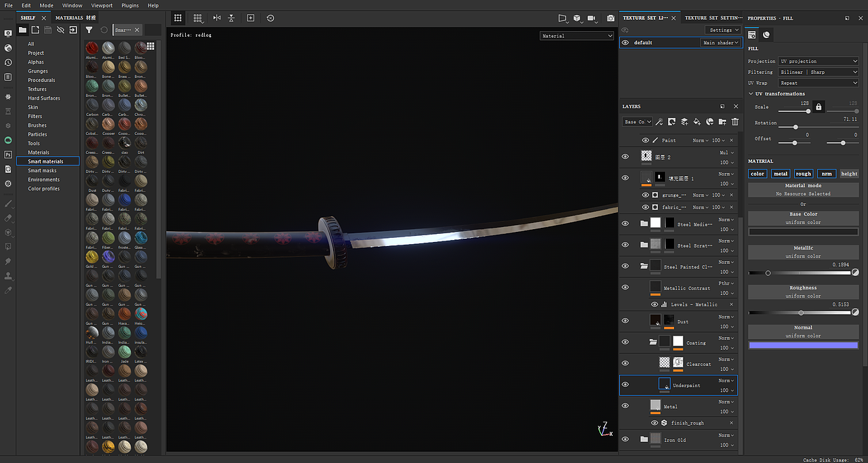Image resolution: width=868 pixels, height=463 pixels.
Task: Hide the 图层 2 layer
Action: tap(625, 156)
